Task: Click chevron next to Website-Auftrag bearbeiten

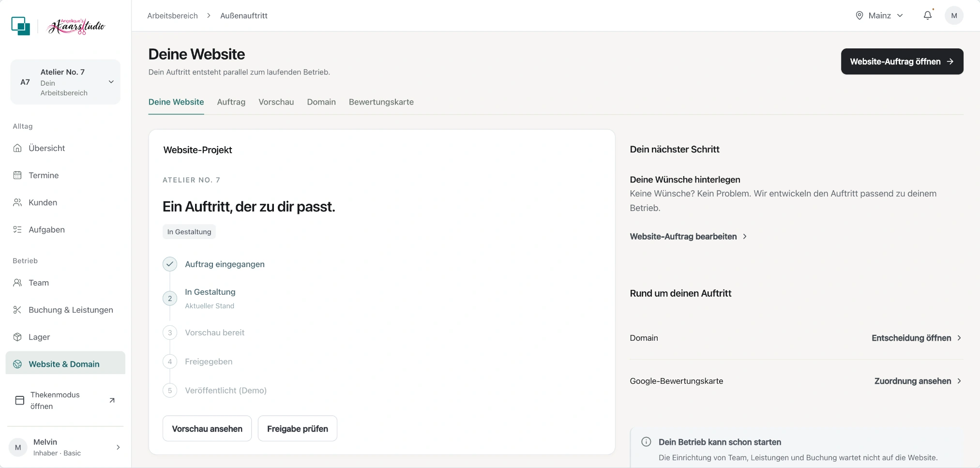Action: (x=745, y=237)
